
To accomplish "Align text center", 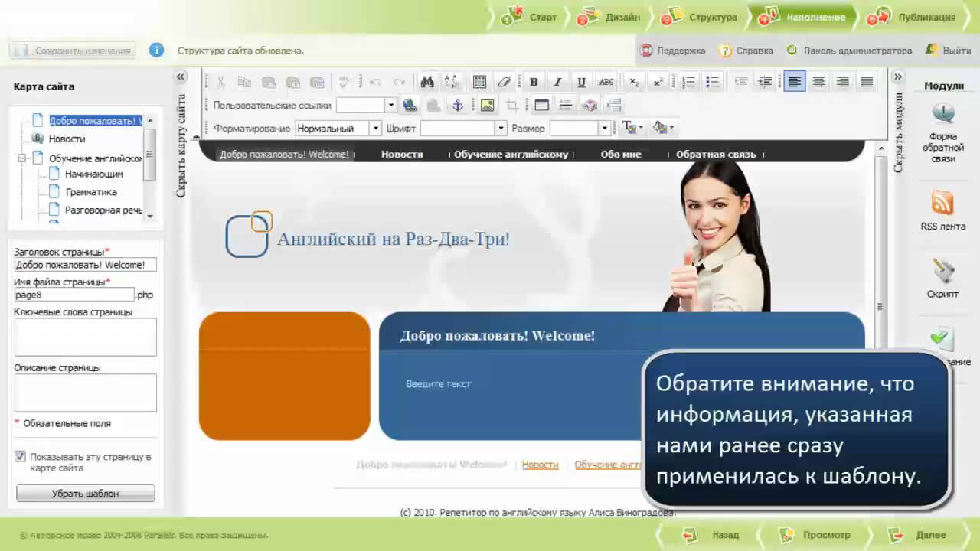I will (818, 82).
